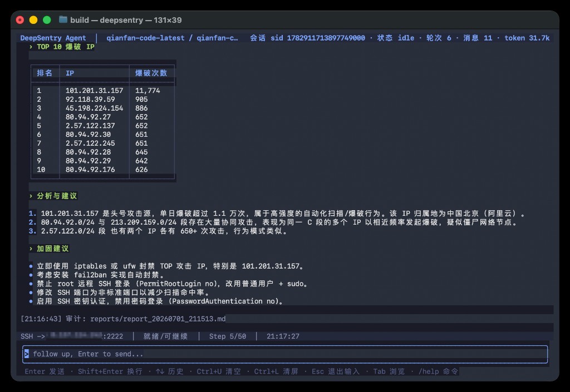Select IP 80.94.92.27 in the table
570x392 pixels.
click(x=88, y=117)
